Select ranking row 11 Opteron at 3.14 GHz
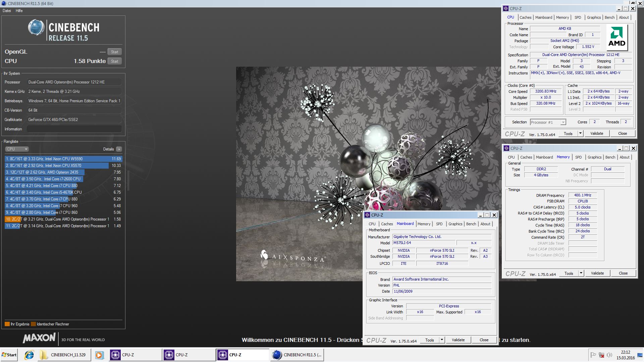The image size is (644, 362). pos(63,226)
